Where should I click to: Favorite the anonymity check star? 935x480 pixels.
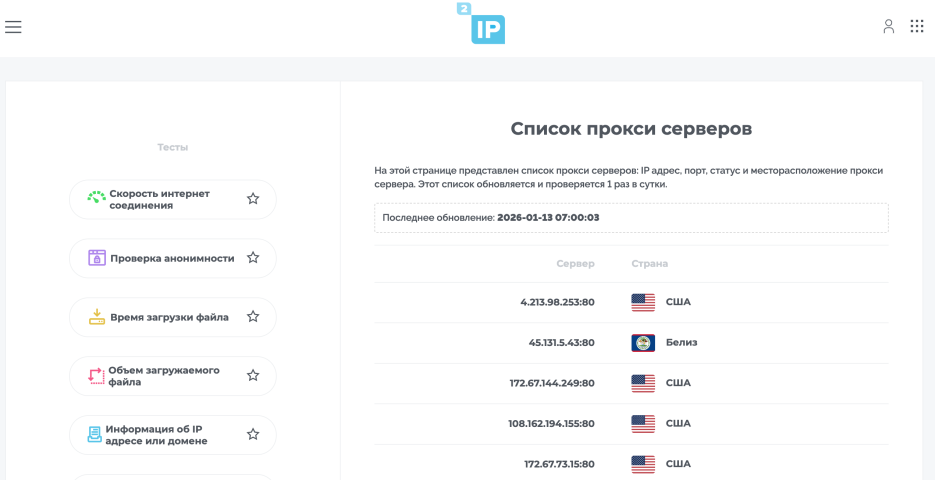coord(253,258)
